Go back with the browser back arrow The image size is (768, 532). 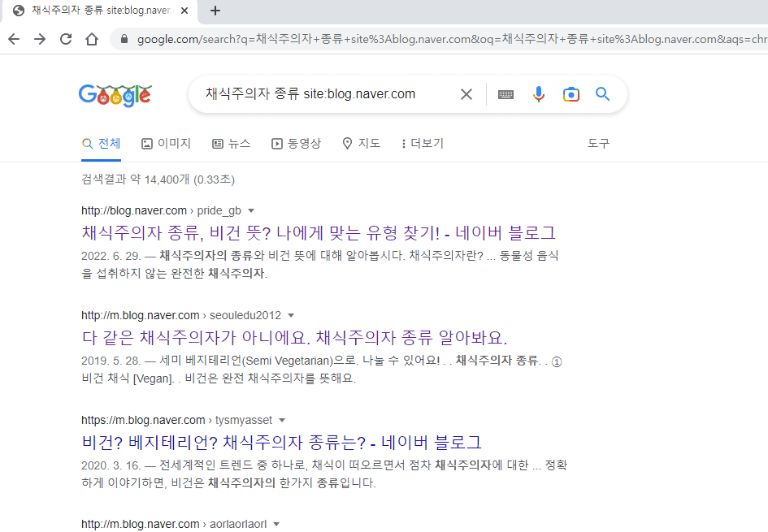14,39
